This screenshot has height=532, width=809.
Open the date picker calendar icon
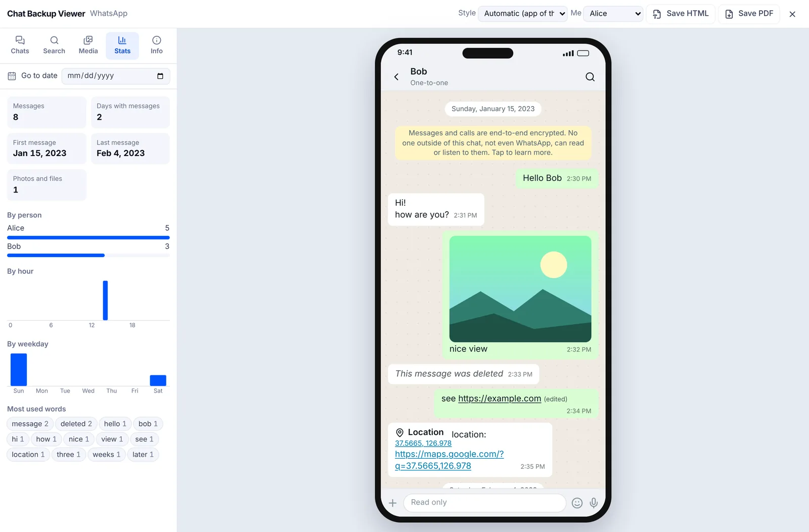[x=160, y=76]
